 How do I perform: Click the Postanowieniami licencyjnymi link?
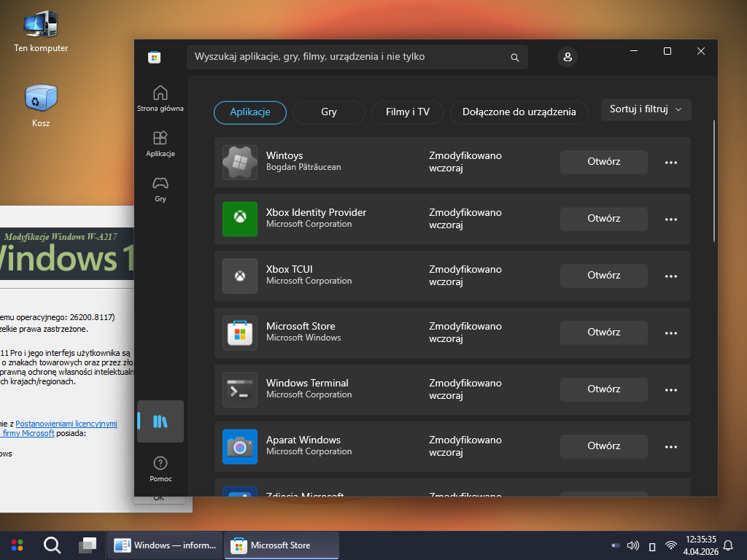(x=66, y=424)
